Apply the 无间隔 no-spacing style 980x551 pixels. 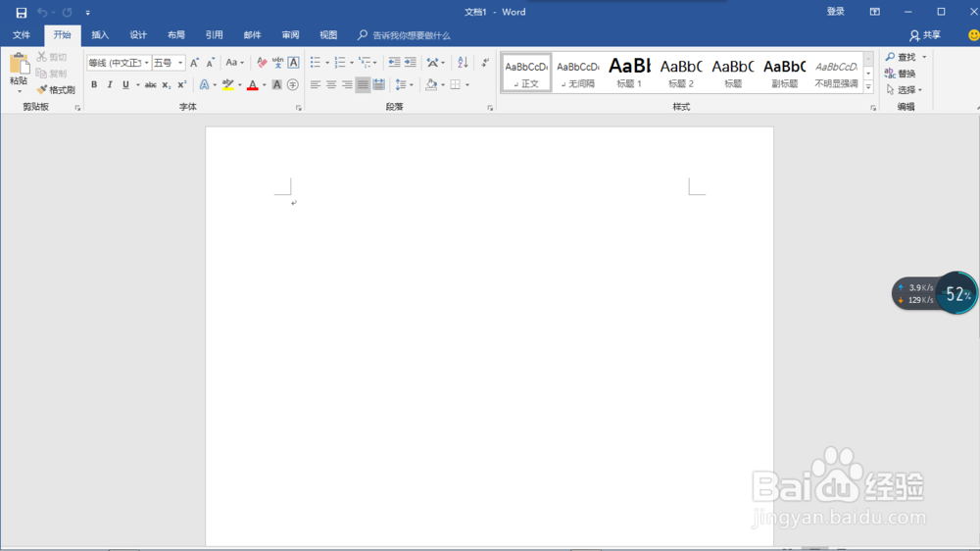point(578,73)
